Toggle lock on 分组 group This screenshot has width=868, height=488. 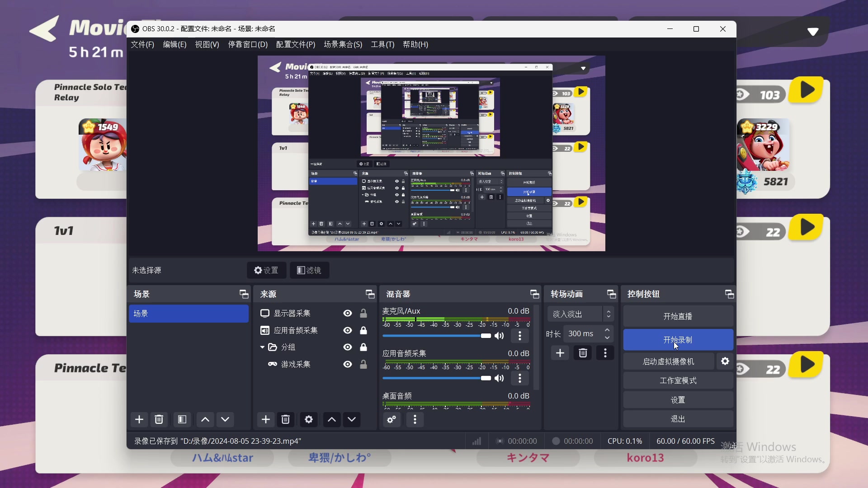(x=363, y=347)
